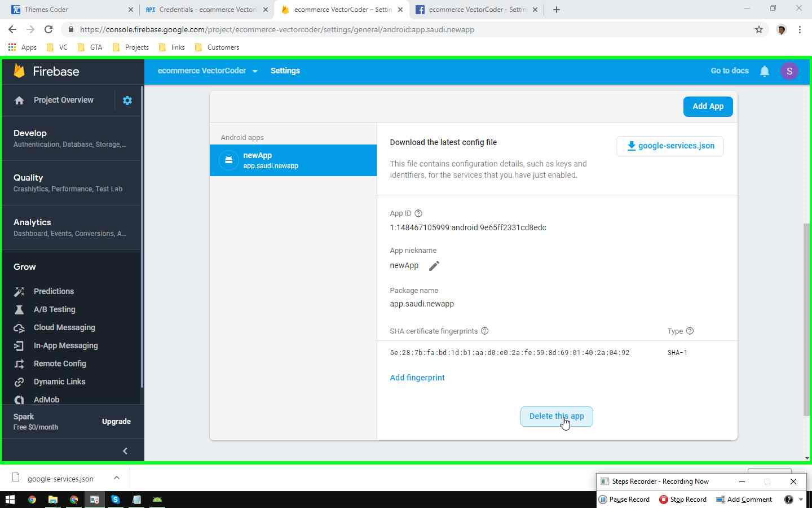Image resolution: width=812 pixels, height=508 pixels.
Task: Go back in the browser
Action: click(12, 29)
